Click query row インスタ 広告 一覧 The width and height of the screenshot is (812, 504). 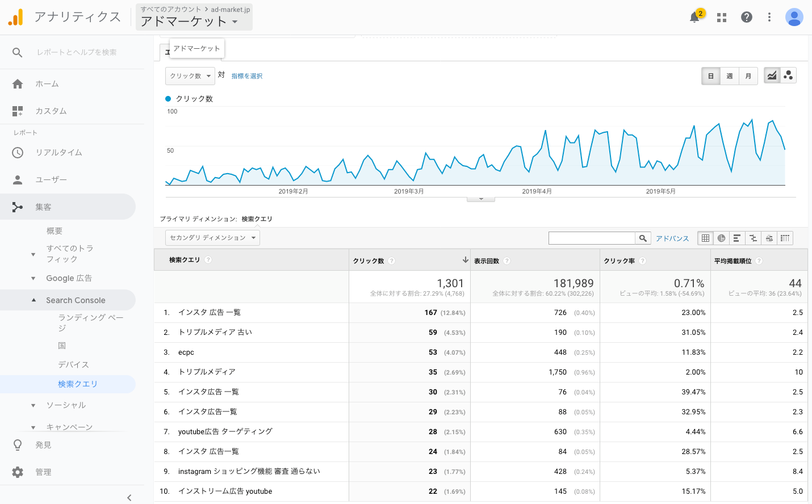click(x=210, y=313)
